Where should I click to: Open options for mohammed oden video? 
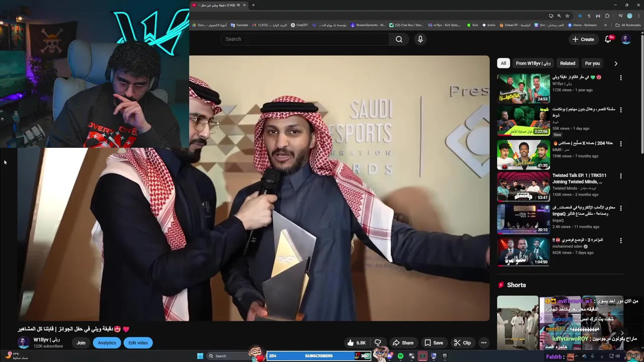(x=621, y=241)
